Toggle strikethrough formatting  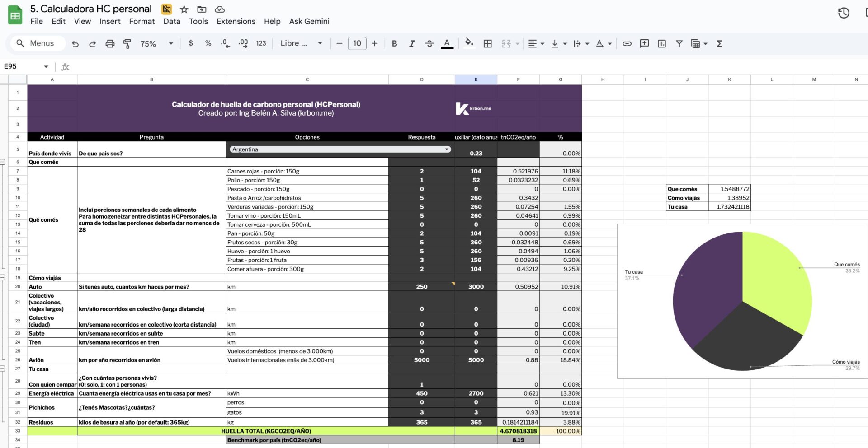click(429, 44)
